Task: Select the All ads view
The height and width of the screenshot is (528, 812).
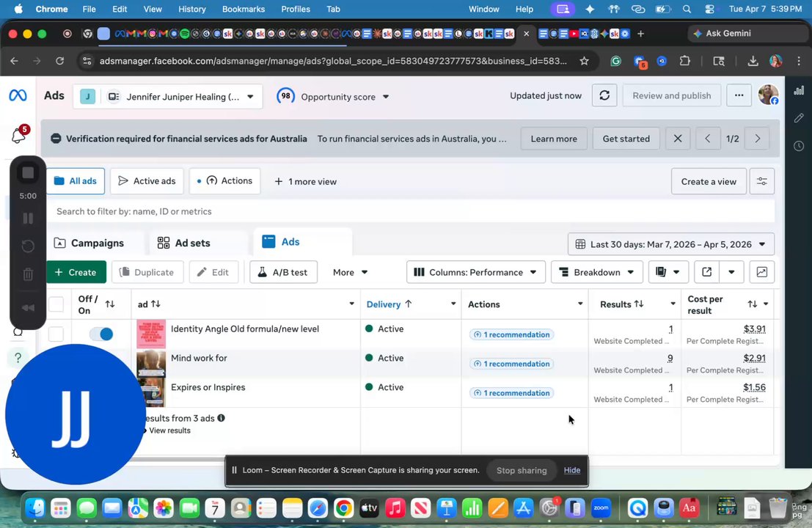Action: coord(76,181)
